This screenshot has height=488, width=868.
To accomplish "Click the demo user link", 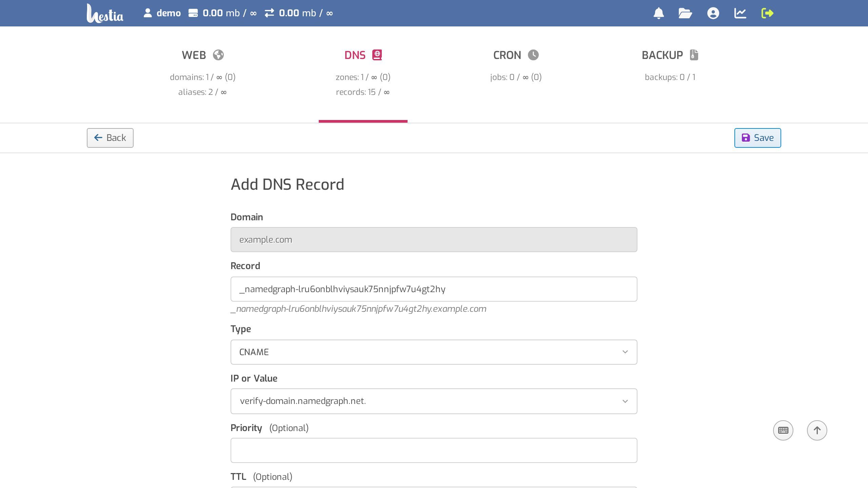I will (x=162, y=13).
